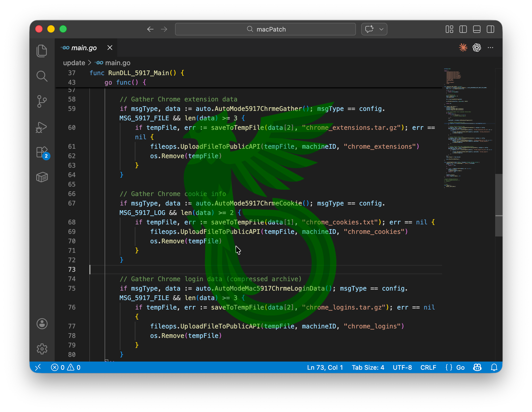Screen dimensions: 532x412
Task: Open the Explorer view in activity bar
Action: point(42,51)
